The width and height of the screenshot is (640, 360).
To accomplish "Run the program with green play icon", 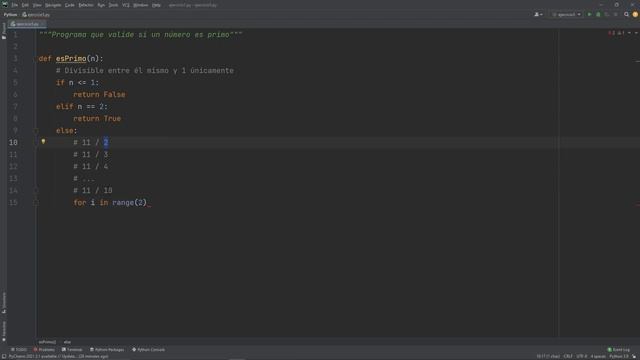I will 589,14.
